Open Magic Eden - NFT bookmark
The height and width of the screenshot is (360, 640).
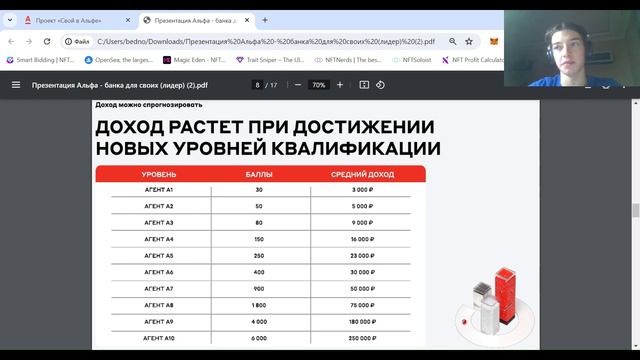click(194, 60)
